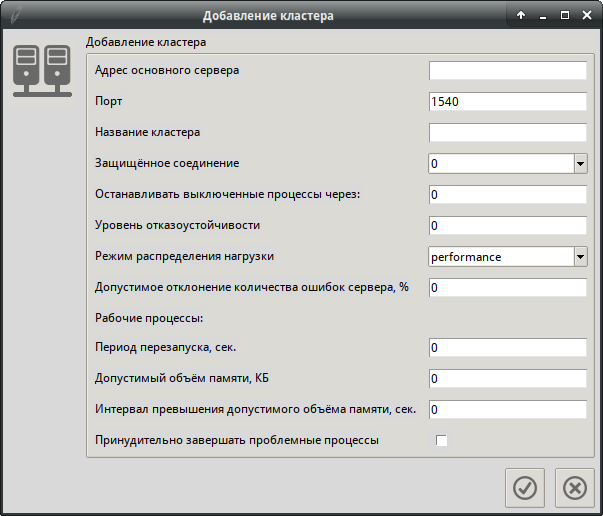
Task: Enable Принудительно завершать проблемные процессы checkbox
Action: click(x=441, y=440)
